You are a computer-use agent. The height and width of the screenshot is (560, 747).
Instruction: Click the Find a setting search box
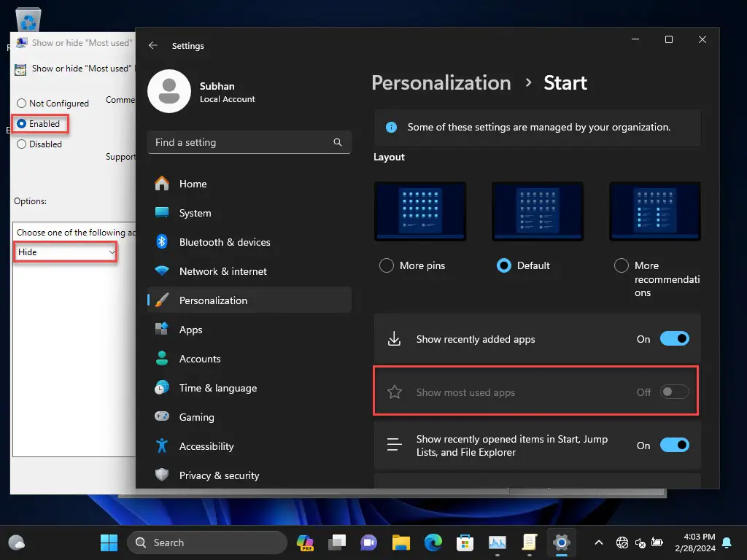tap(249, 142)
